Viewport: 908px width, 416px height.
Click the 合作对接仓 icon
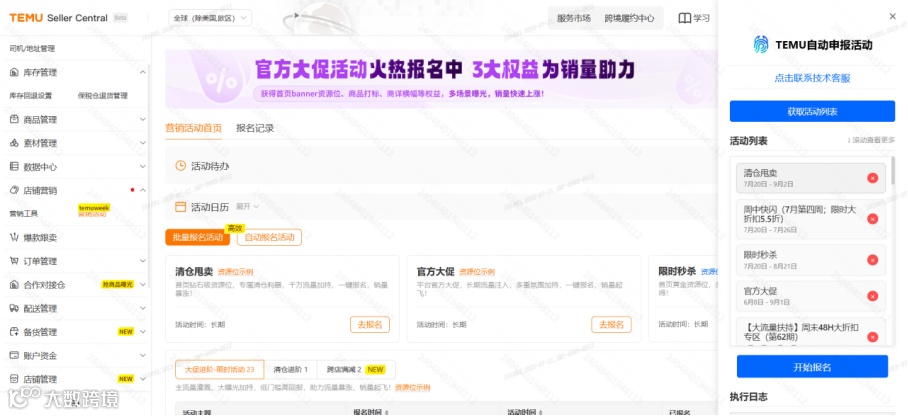coord(14,284)
